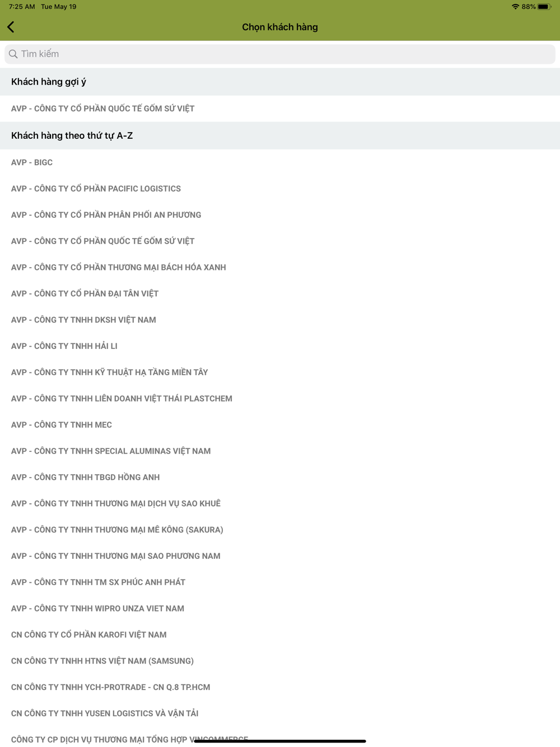Select AVP - BIGC customer
The height and width of the screenshot is (747, 560).
[x=280, y=162]
